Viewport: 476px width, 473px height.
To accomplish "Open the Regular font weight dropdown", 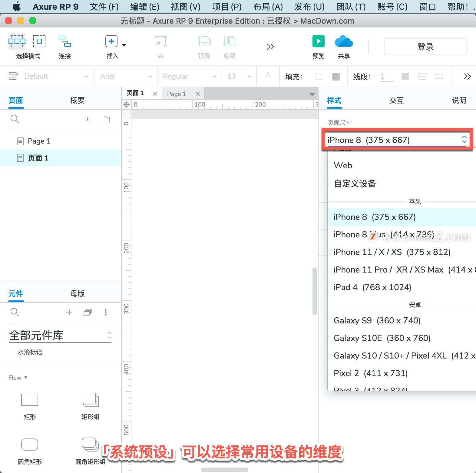I will point(190,76).
